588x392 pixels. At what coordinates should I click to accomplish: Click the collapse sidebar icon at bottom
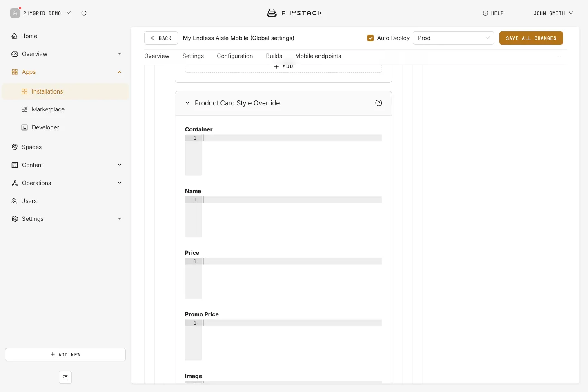click(x=65, y=377)
